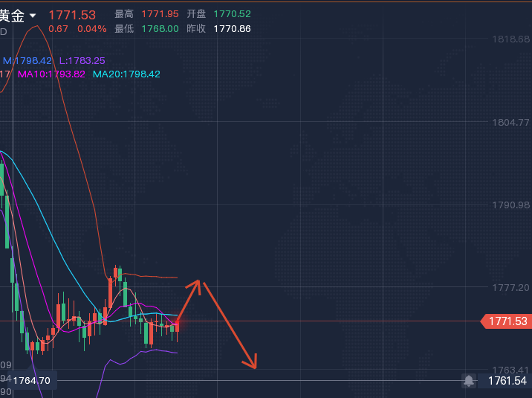The height and width of the screenshot is (398, 532).
Task: Click the 1777.20 axis price level
Action: (x=510, y=288)
